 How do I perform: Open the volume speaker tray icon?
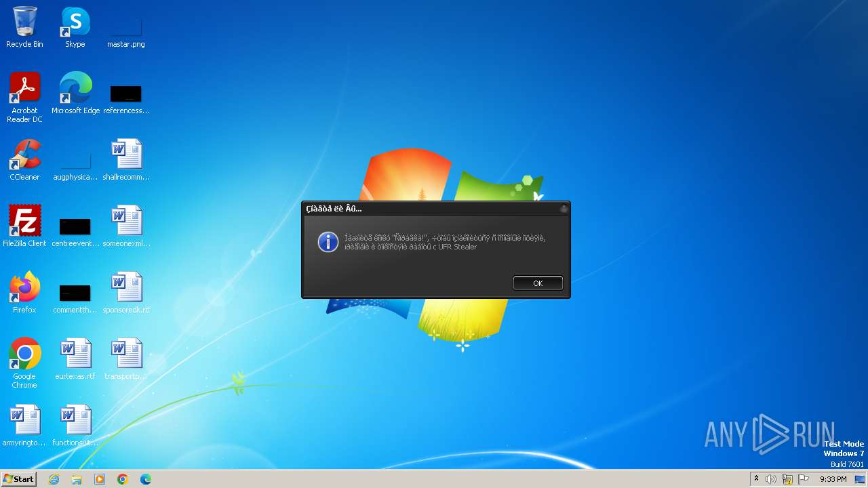pos(771,479)
